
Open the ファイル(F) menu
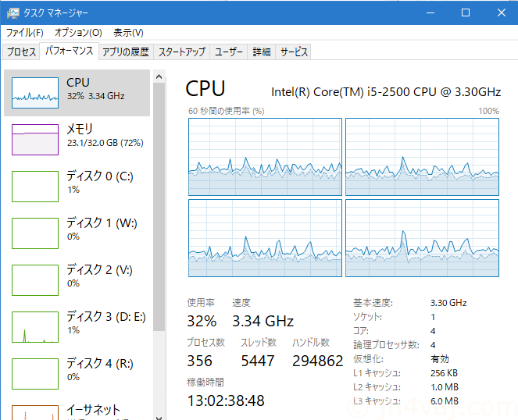(x=25, y=32)
